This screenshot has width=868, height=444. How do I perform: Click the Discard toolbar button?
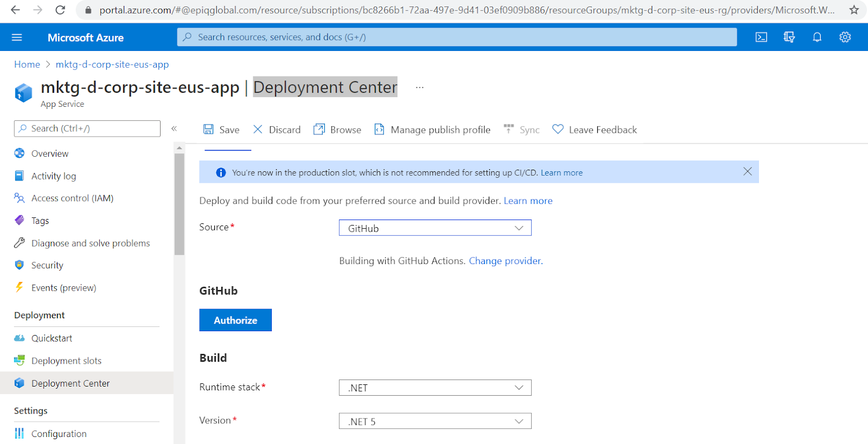coord(277,129)
